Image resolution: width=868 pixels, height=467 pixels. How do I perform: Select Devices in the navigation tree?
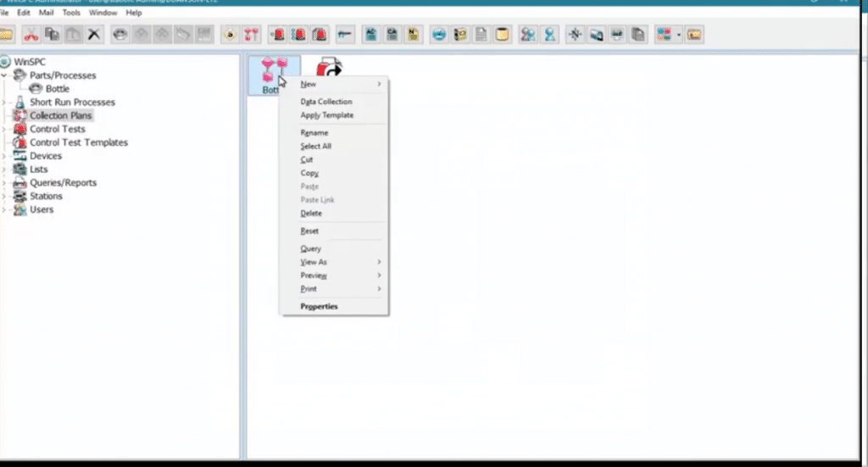45,156
